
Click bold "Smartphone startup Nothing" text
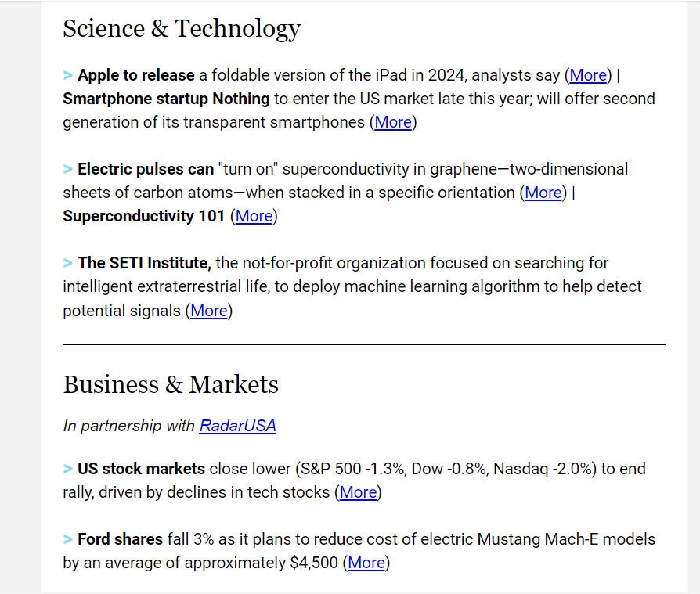[x=166, y=99]
